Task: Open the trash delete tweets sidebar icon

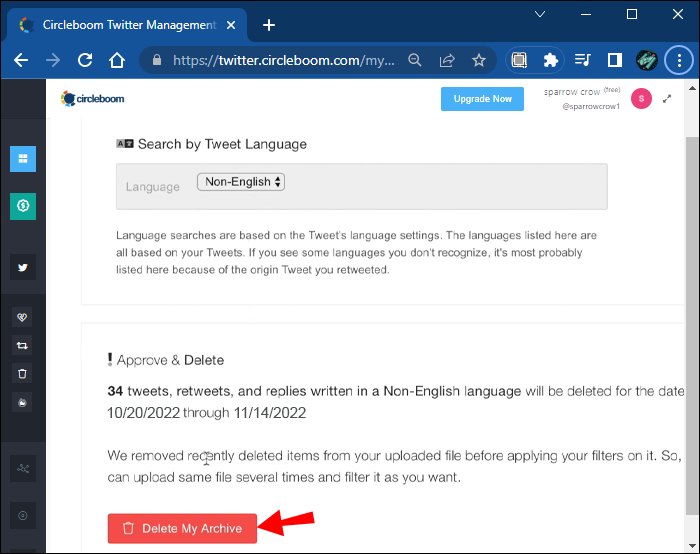Action: point(22,374)
